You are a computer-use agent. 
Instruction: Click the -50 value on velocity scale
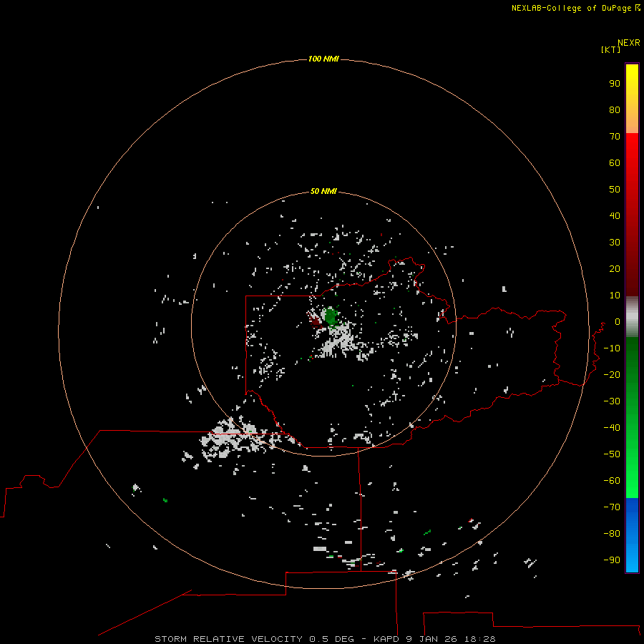(x=612, y=454)
